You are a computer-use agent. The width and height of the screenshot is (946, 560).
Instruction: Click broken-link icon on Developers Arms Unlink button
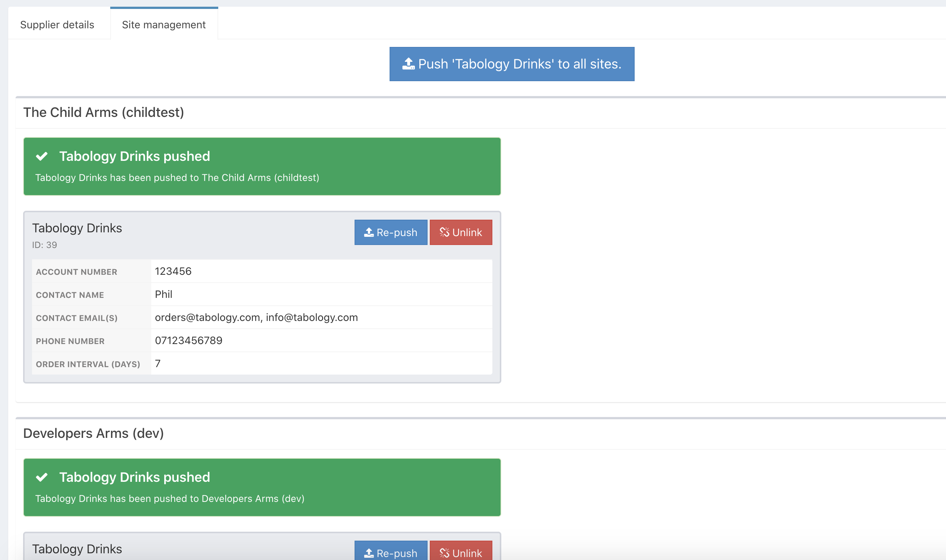point(444,553)
